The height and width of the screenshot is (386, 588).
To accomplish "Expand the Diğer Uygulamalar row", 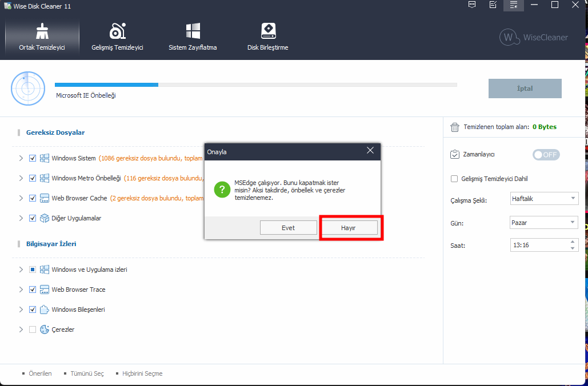I will pos(21,218).
